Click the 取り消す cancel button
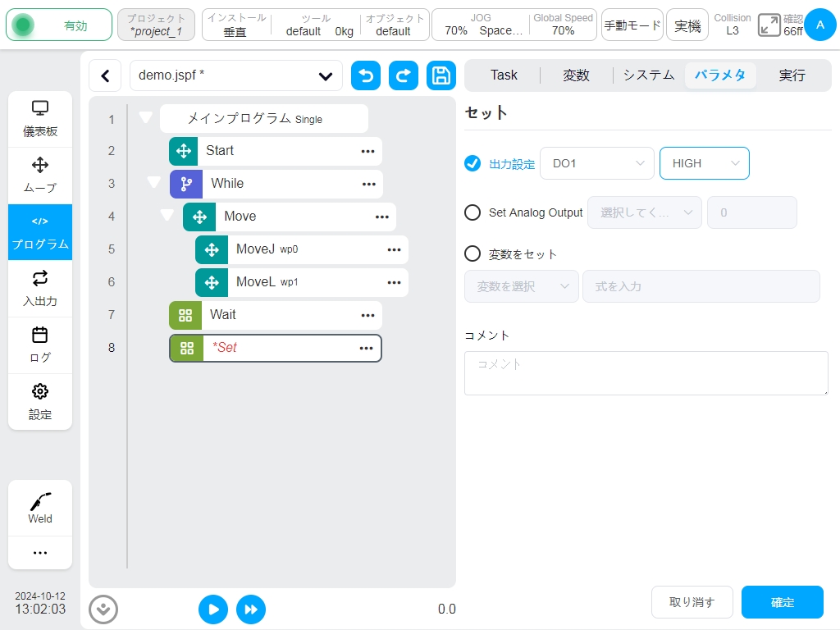Viewport: 840px width, 630px height. (x=692, y=602)
